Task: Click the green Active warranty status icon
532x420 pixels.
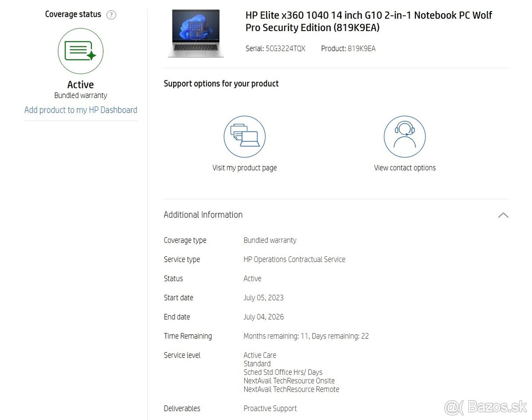Action: pyautogui.click(x=81, y=51)
